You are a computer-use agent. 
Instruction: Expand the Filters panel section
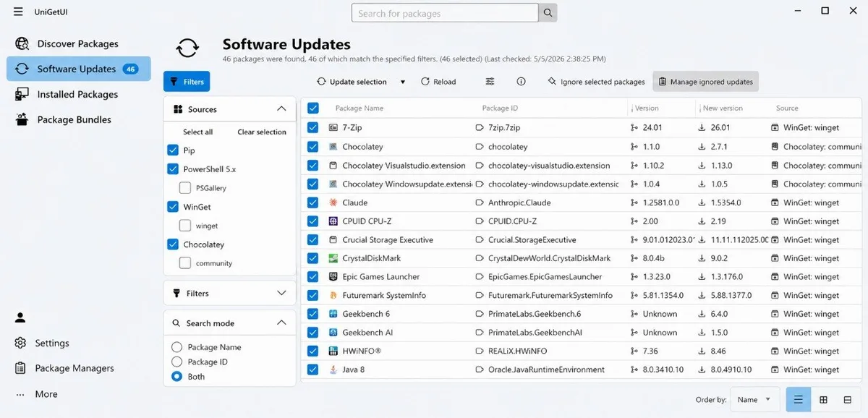tap(281, 294)
